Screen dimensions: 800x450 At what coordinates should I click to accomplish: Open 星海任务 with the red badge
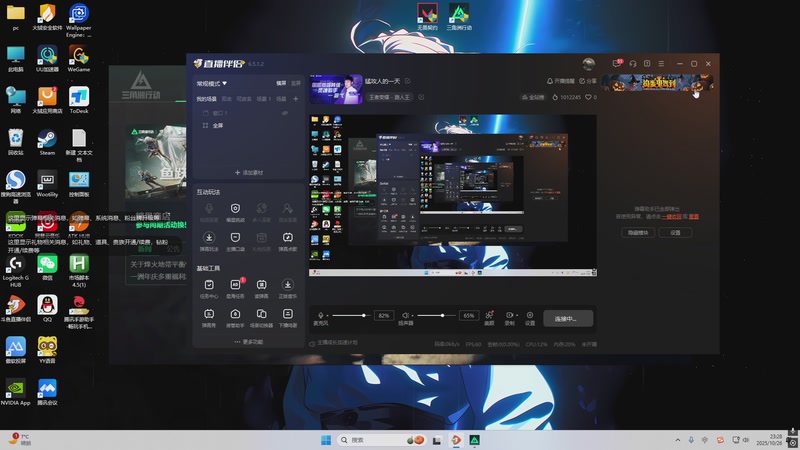coord(235,285)
